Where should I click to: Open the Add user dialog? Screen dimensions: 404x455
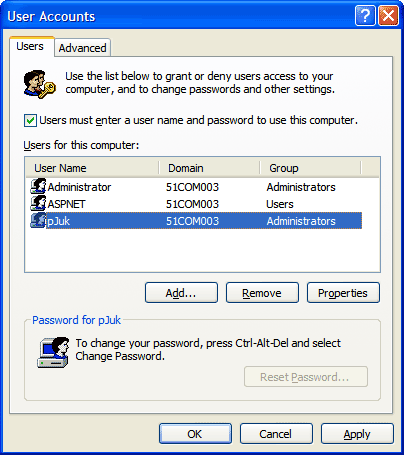click(x=181, y=293)
